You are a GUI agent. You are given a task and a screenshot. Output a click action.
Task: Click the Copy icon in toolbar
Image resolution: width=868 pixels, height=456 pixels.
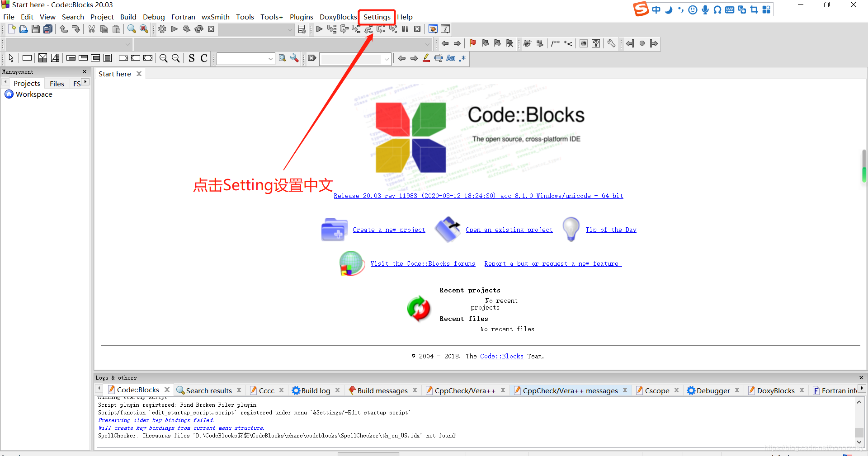[104, 29]
